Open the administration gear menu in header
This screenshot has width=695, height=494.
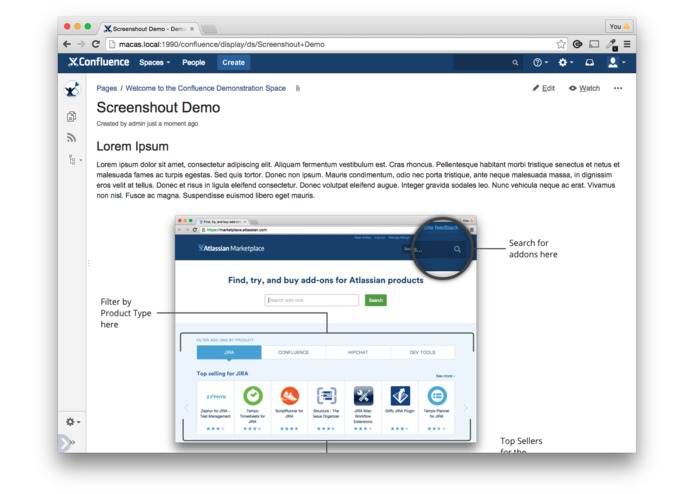(566, 62)
